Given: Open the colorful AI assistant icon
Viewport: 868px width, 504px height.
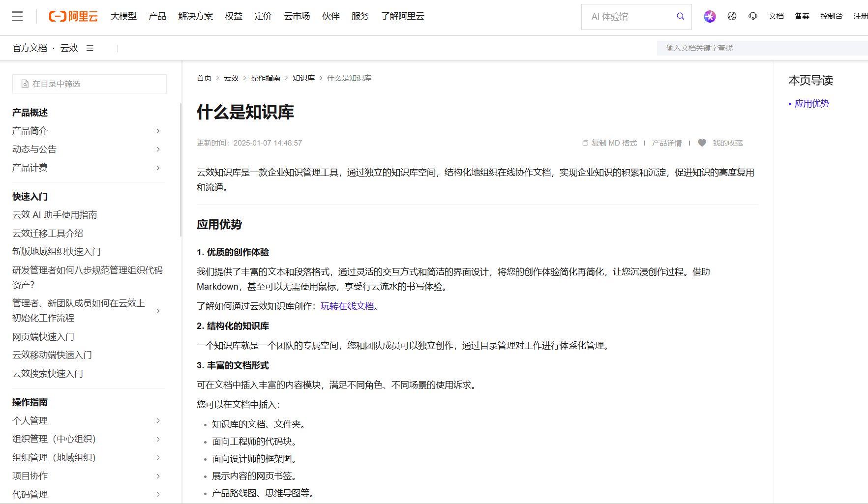Looking at the screenshot, I should (710, 16).
